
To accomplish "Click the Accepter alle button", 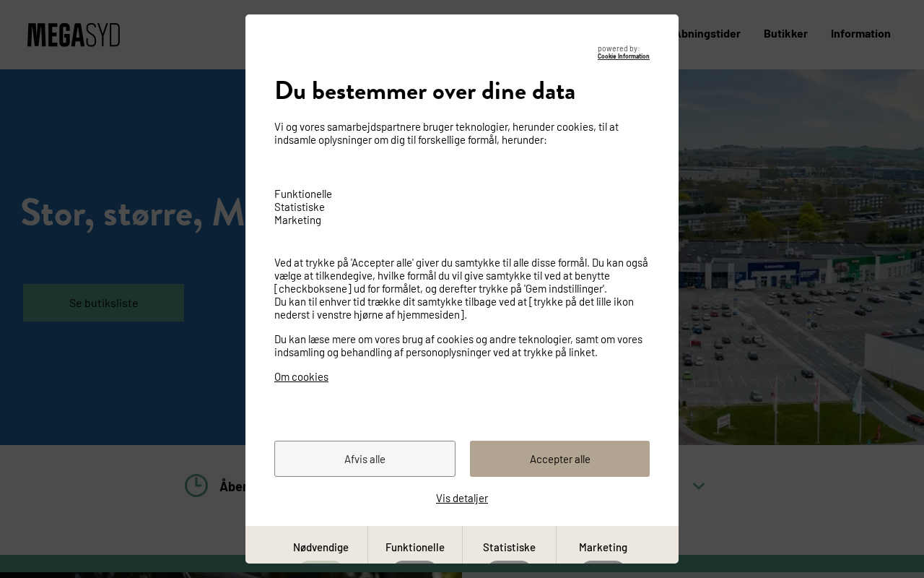I will coord(559,459).
